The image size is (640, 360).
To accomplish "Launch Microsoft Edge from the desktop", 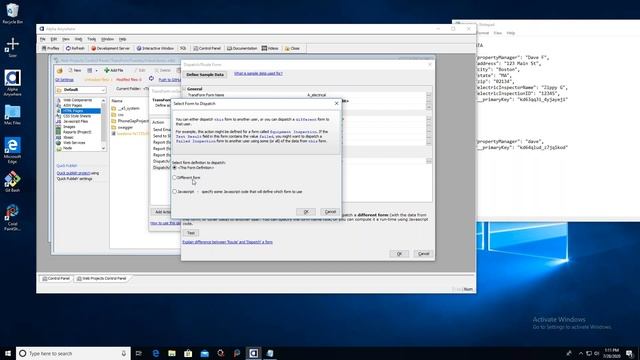I will pos(12,150).
